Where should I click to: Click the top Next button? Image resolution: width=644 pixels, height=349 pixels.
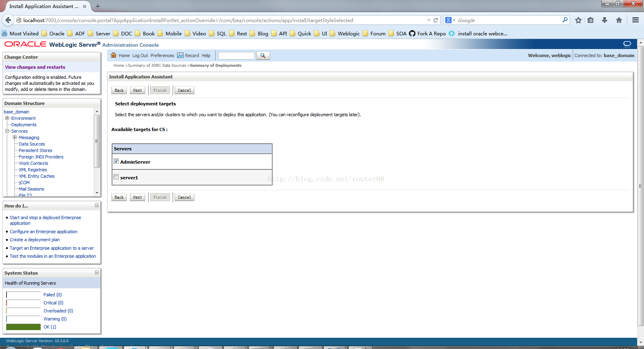point(137,90)
